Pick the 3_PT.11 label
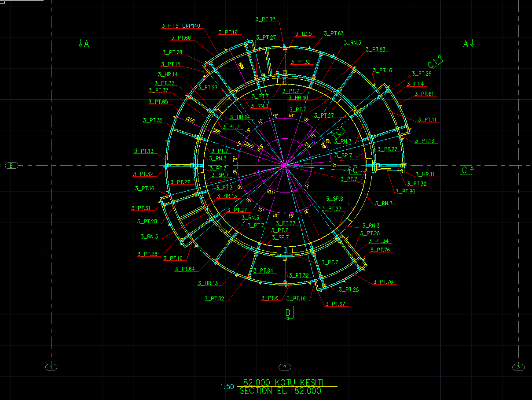 point(427,119)
